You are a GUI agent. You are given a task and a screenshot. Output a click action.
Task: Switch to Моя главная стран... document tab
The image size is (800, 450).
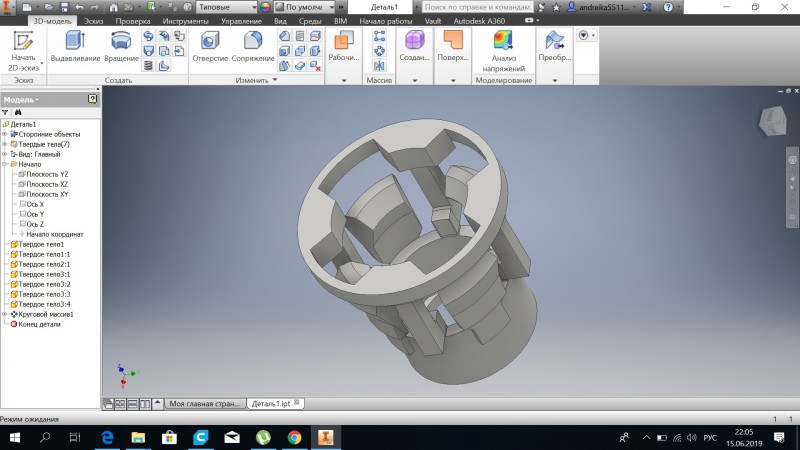[x=205, y=404]
